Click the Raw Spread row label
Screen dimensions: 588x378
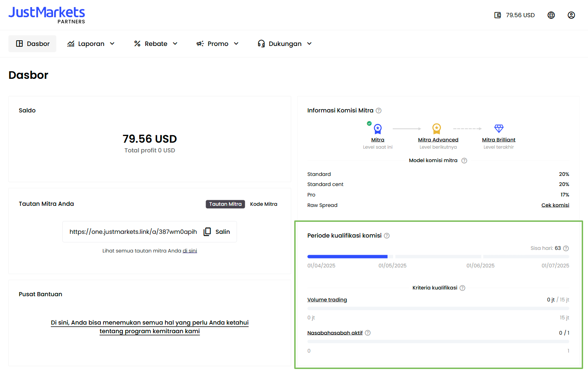(322, 205)
